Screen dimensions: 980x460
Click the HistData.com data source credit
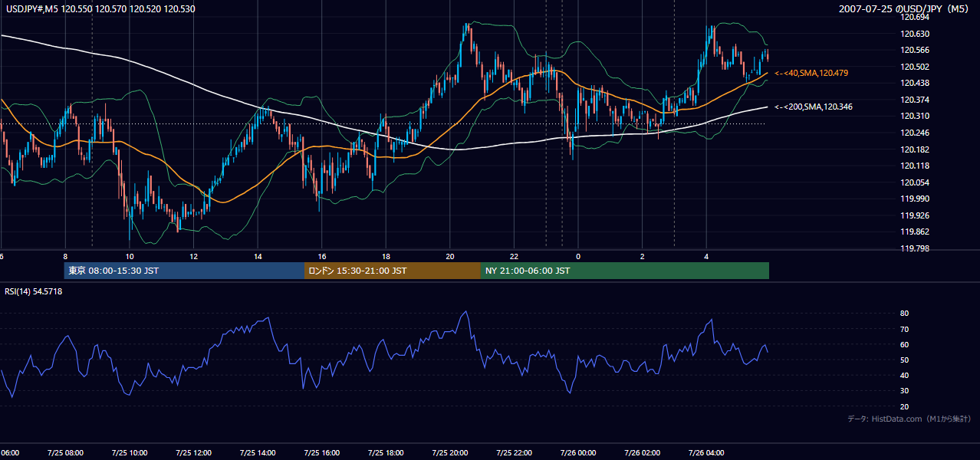pyautogui.click(x=909, y=419)
